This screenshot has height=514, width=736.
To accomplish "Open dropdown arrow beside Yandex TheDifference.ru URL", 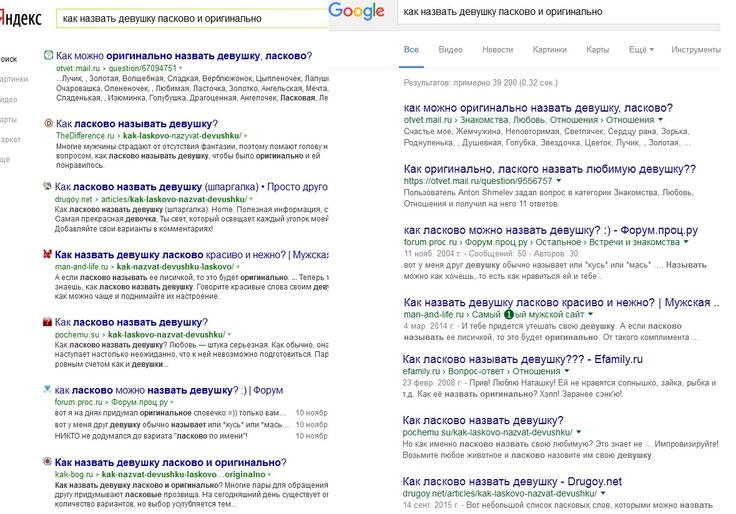I will pos(244,134).
